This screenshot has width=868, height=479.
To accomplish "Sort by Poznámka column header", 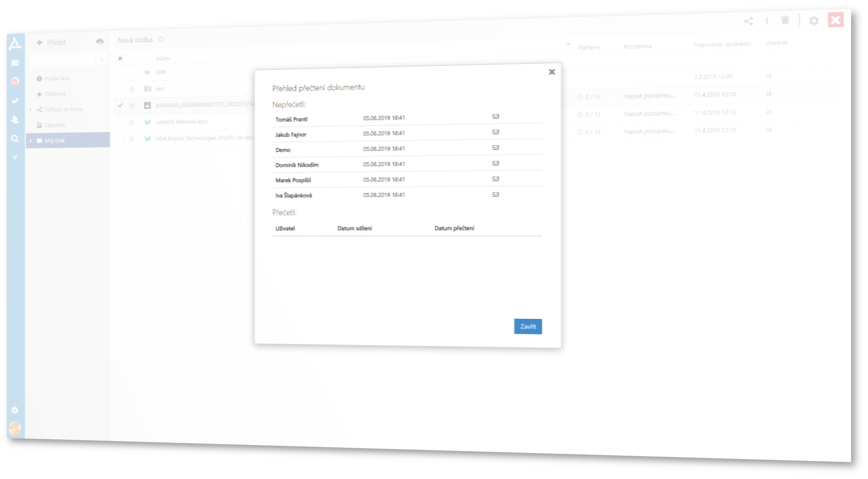I will click(637, 46).
